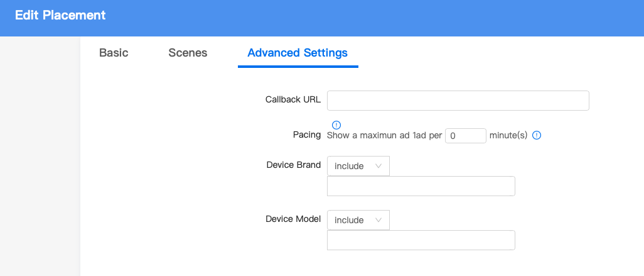Open the Basic tab
The width and height of the screenshot is (644, 276).
pyautogui.click(x=114, y=53)
